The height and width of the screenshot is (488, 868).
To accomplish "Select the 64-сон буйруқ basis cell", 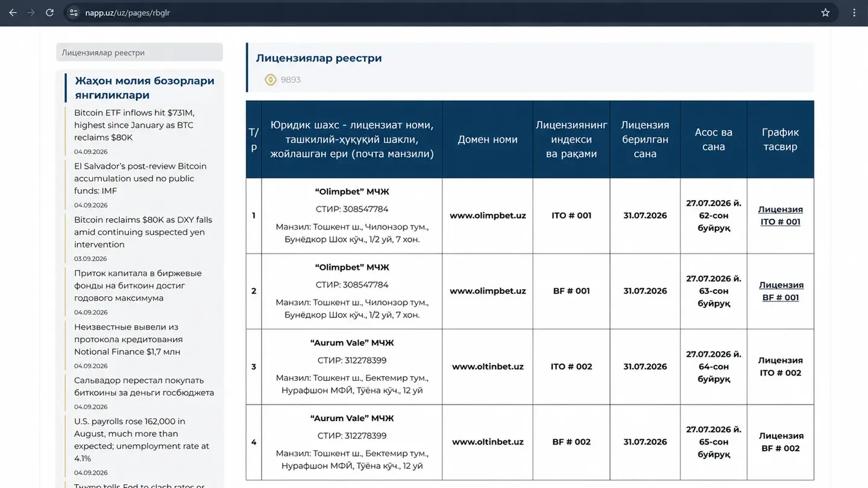I will [x=714, y=366].
